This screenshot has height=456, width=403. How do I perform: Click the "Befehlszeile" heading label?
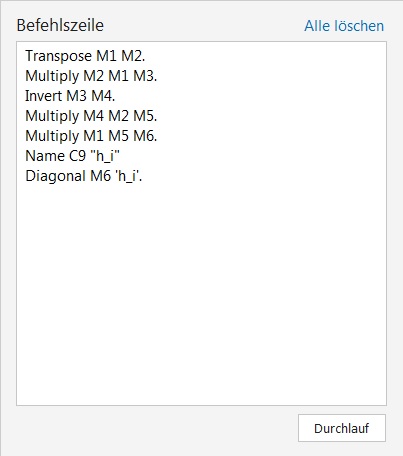60,25
